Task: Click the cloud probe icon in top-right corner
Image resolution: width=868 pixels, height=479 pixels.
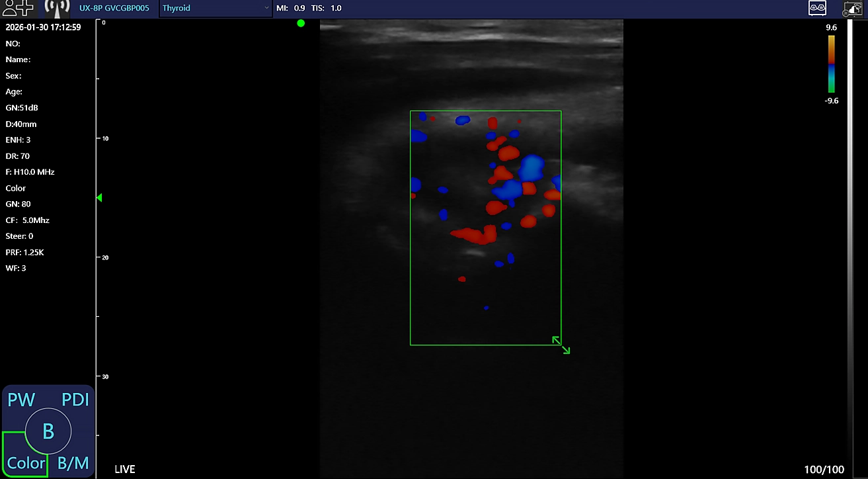Action: (853, 8)
